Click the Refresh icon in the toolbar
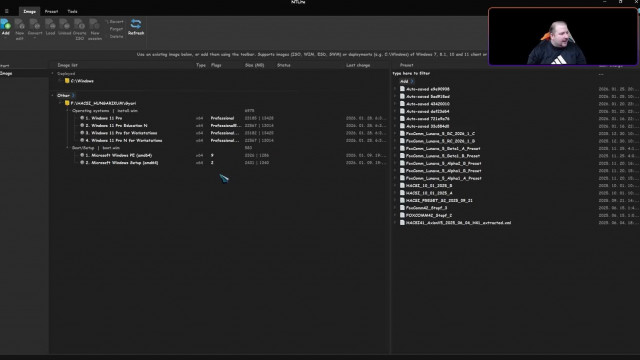Viewport: 640px width, 360px height. (136, 24)
